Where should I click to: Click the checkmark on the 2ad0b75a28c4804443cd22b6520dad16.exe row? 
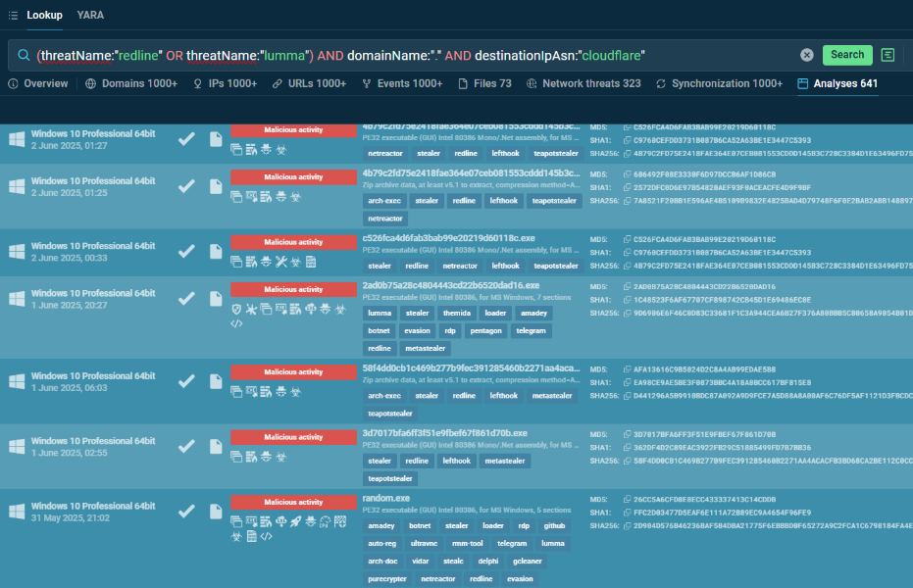(x=185, y=299)
